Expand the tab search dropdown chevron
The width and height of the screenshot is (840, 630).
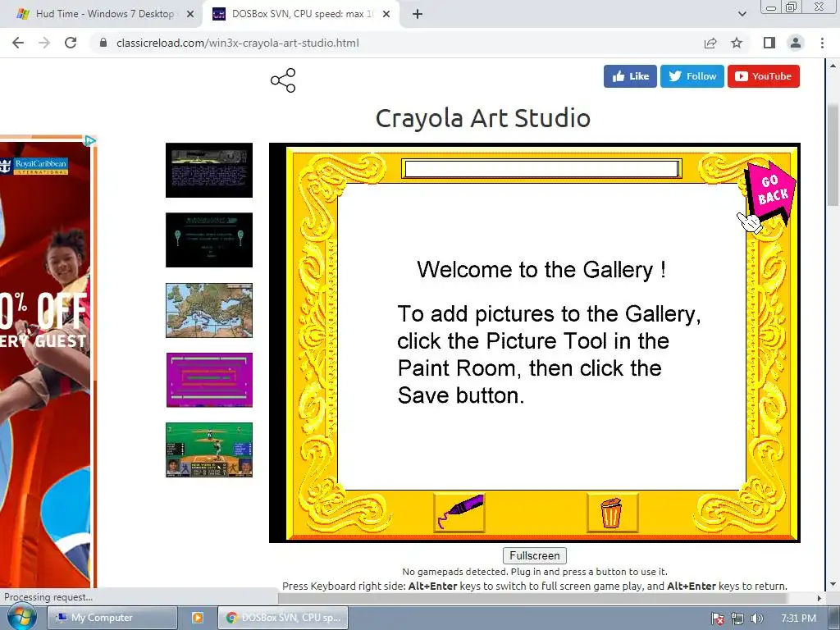coord(742,14)
